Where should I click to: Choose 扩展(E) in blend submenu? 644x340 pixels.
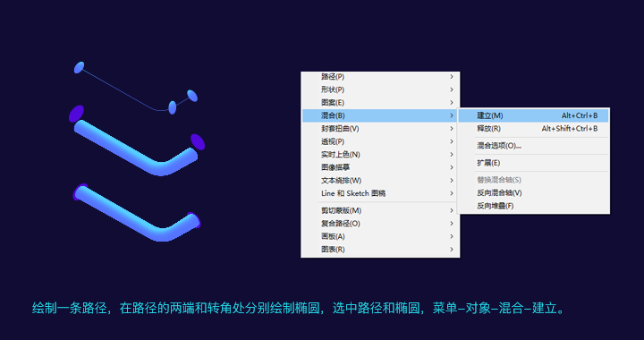coord(533,163)
